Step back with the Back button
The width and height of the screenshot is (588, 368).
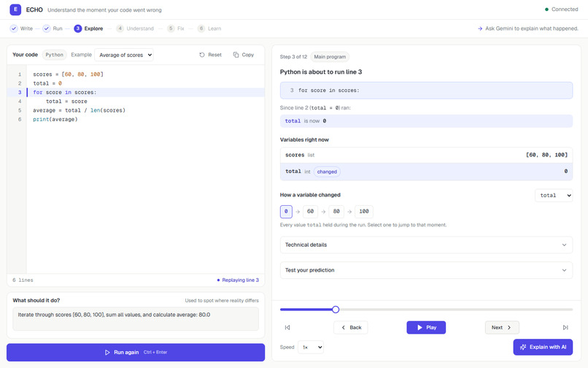point(351,327)
